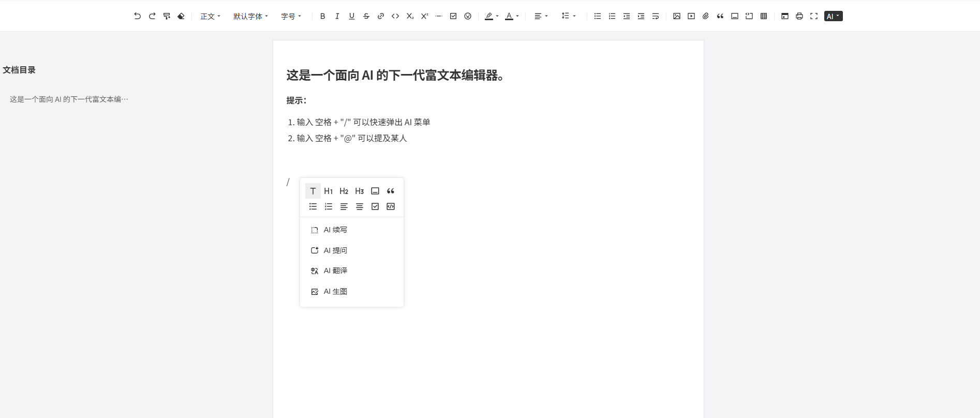
Task: Click the paperclip attachment icon
Action: click(x=706, y=16)
